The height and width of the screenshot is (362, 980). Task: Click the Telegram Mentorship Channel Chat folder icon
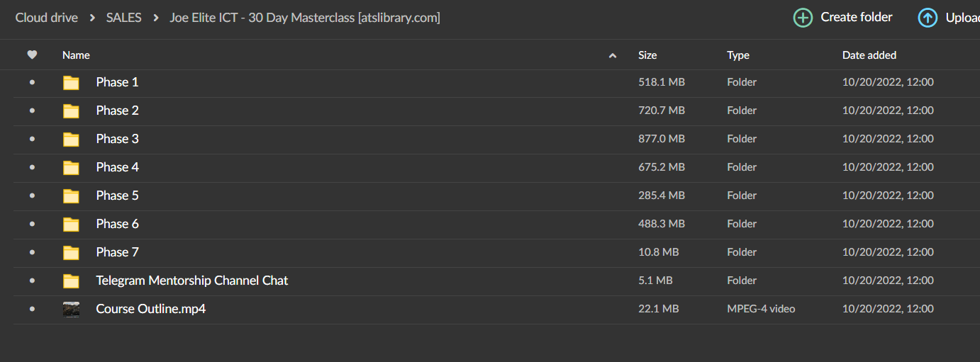[x=71, y=281]
